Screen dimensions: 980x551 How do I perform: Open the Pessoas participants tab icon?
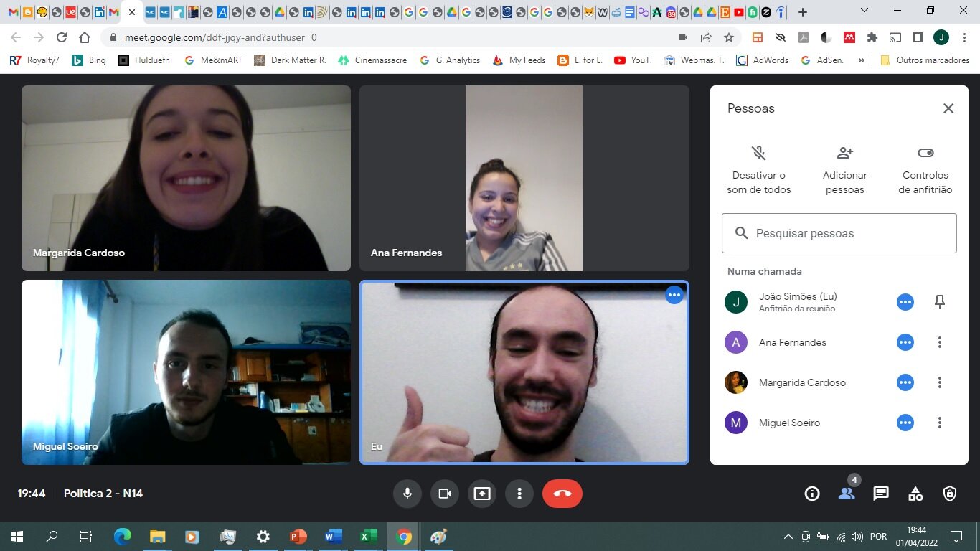847,494
